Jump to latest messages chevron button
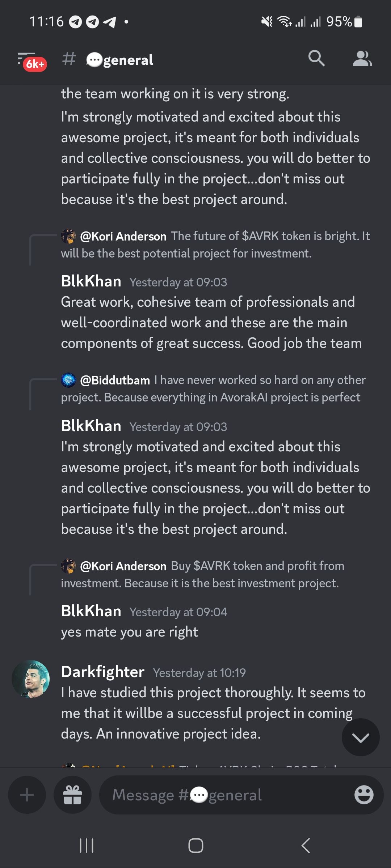 [x=361, y=737]
